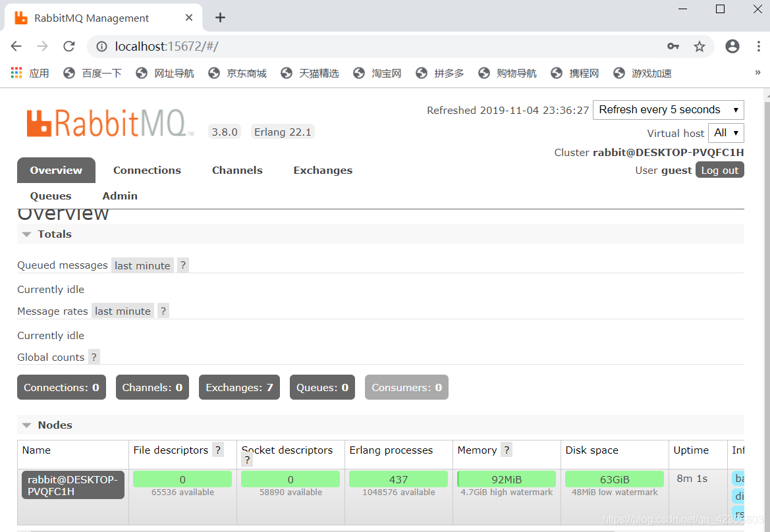
Task: Show more bookmarks overflow chevron
Action: [757, 72]
